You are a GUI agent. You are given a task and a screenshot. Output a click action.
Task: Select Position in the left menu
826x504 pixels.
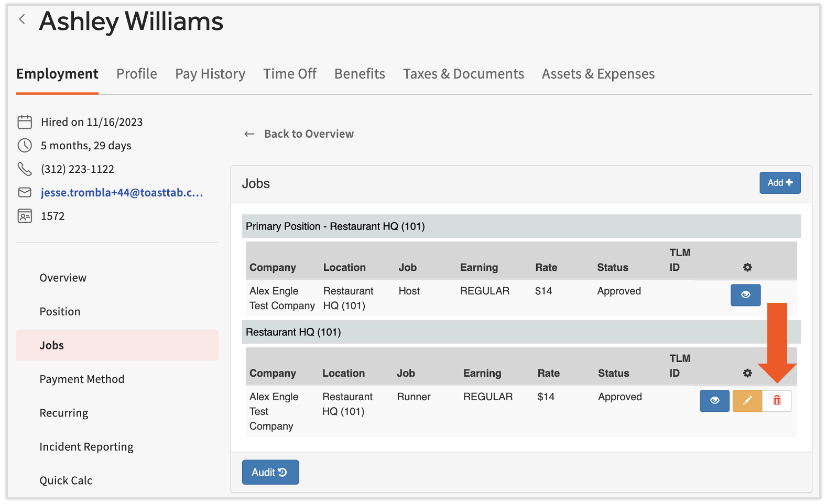coord(60,312)
